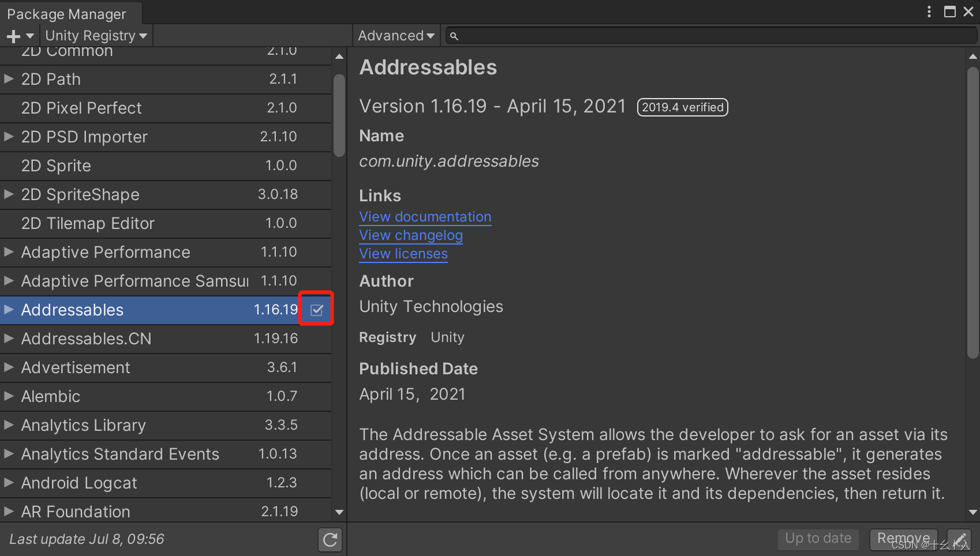Expand the Advertisement package
Image resolution: width=980 pixels, height=556 pixels.
click(x=9, y=367)
